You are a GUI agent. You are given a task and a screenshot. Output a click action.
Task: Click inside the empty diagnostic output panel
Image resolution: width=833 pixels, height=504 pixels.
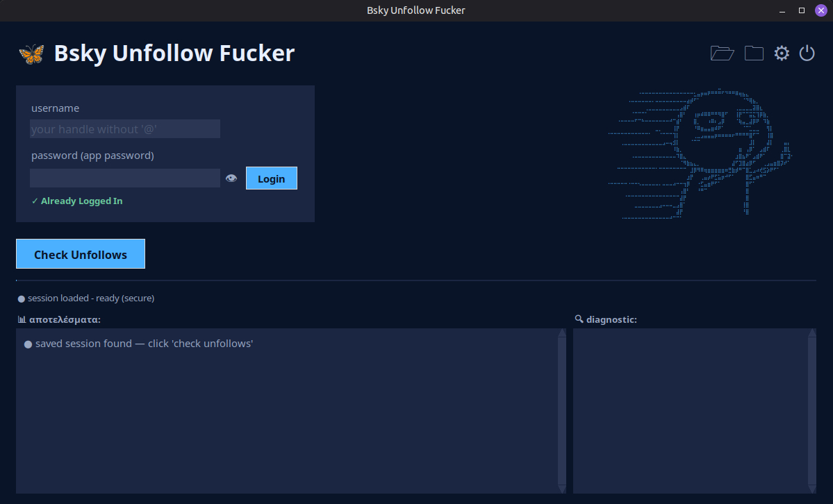pyautogui.click(x=690, y=411)
